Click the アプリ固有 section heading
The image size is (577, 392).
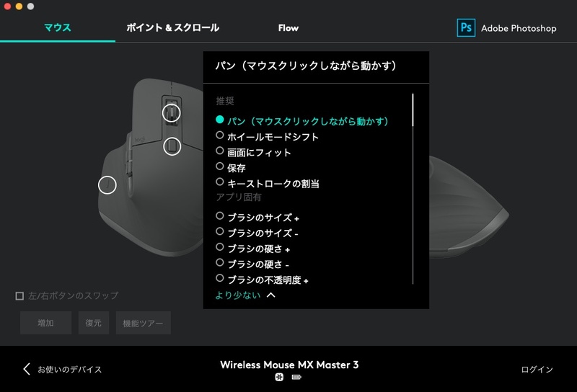[239, 197]
